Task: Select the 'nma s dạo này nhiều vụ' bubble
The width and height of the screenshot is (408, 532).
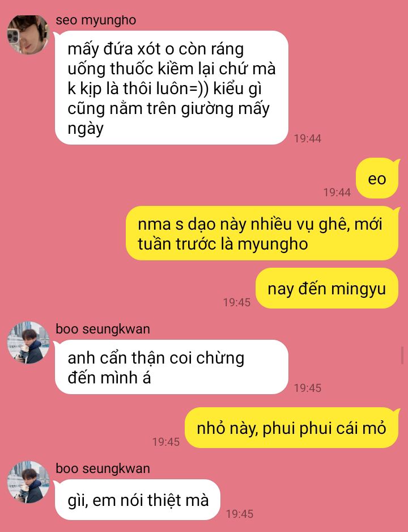Action: (262, 233)
